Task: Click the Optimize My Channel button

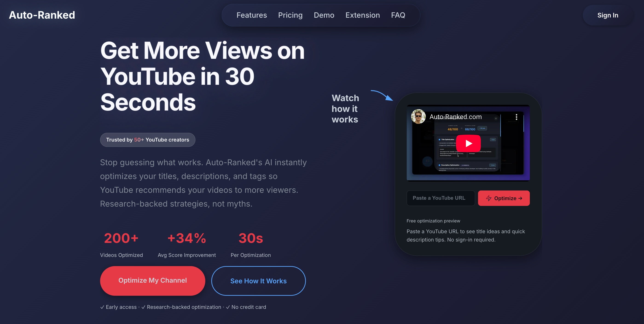Action: 153,281
